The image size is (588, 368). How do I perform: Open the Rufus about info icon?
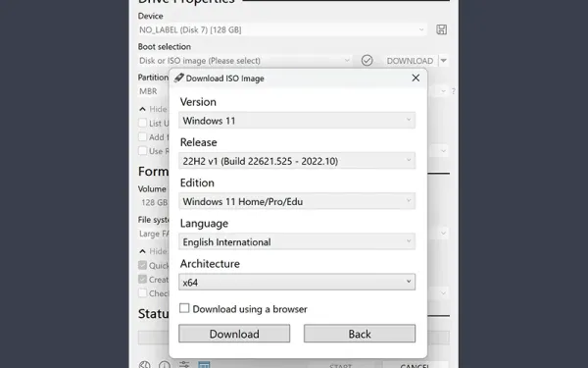[165, 365]
